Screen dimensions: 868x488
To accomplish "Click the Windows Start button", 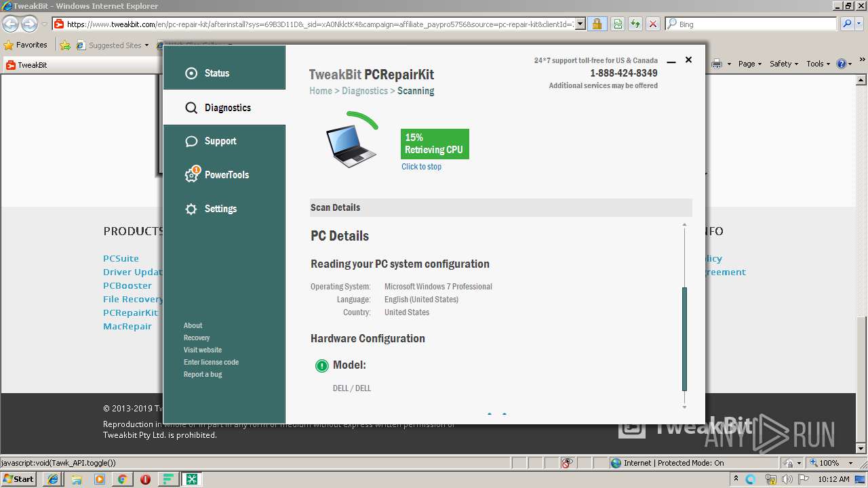I will (19, 479).
